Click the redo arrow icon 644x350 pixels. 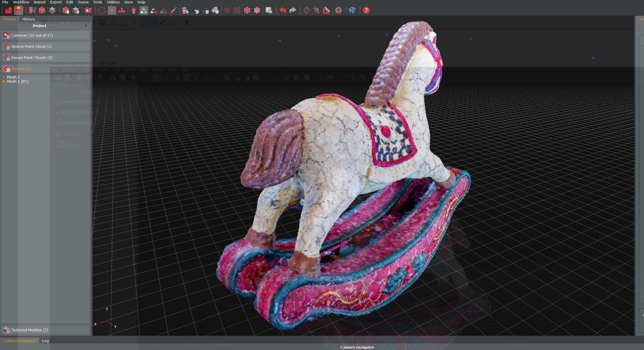[292, 10]
